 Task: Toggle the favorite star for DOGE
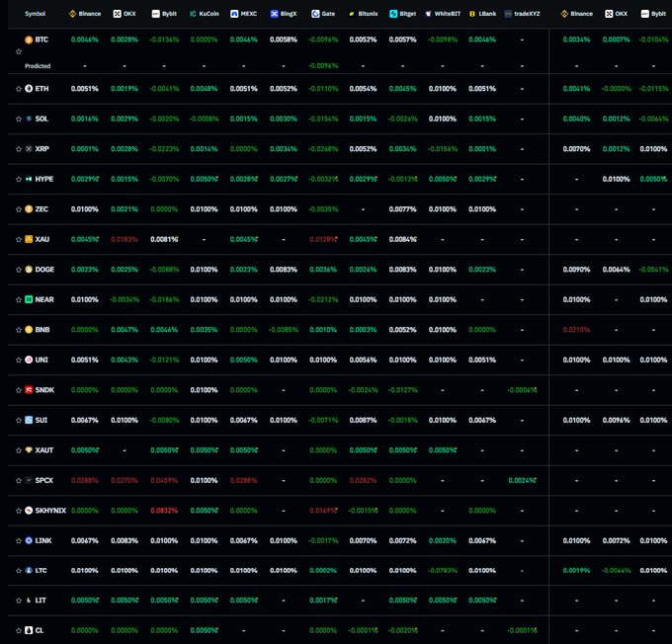pyautogui.click(x=19, y=270)
